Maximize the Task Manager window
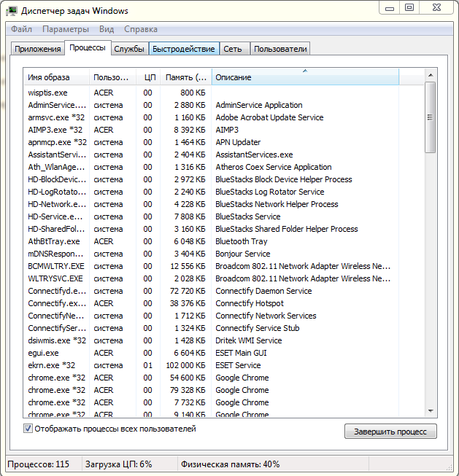This screenshot has width=459, height=476. 409,8
